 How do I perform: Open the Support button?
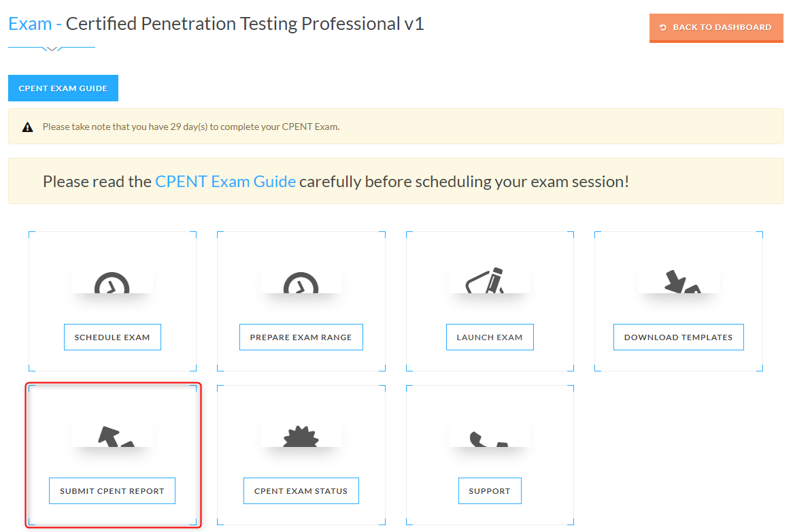(490, 491)
